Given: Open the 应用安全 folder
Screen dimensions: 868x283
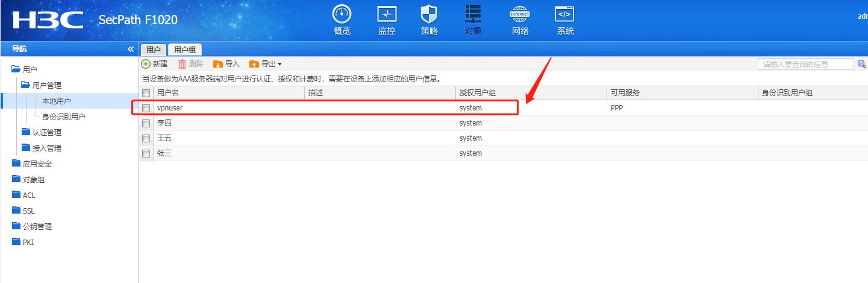Looking at the screenshot, I should tap(32, 164).
